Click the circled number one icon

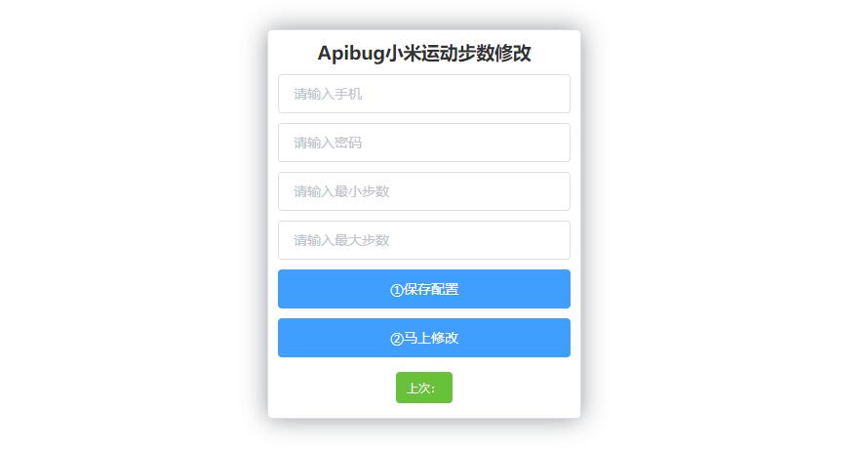396,290
